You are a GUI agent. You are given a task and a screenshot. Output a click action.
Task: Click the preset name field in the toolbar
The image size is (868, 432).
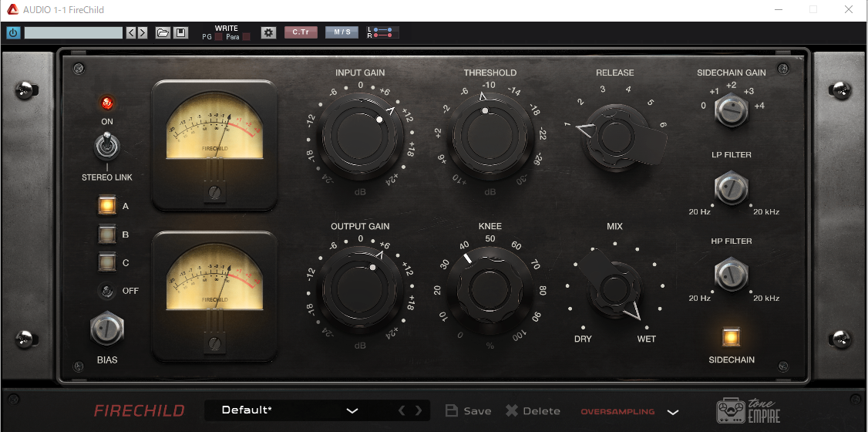coord(74,32)
